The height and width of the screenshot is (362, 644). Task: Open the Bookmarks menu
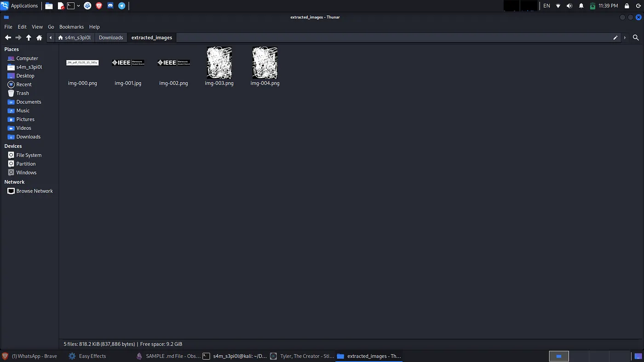pos(71,27)
